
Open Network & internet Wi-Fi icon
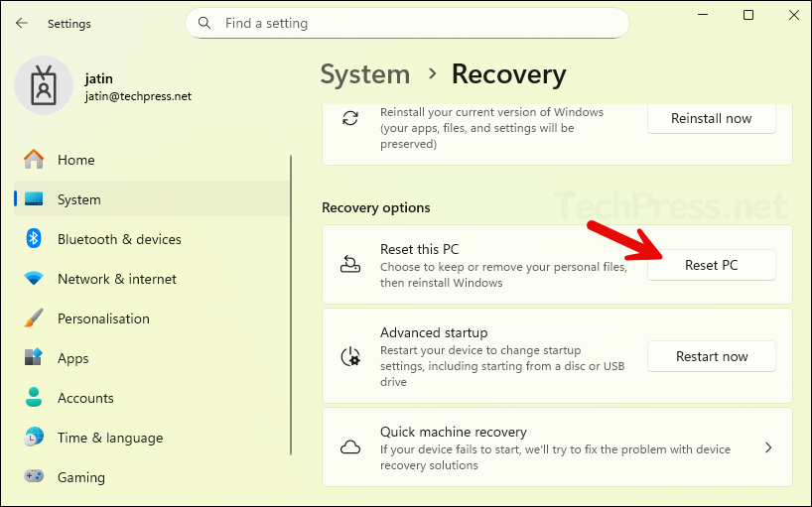click(34, 279)
